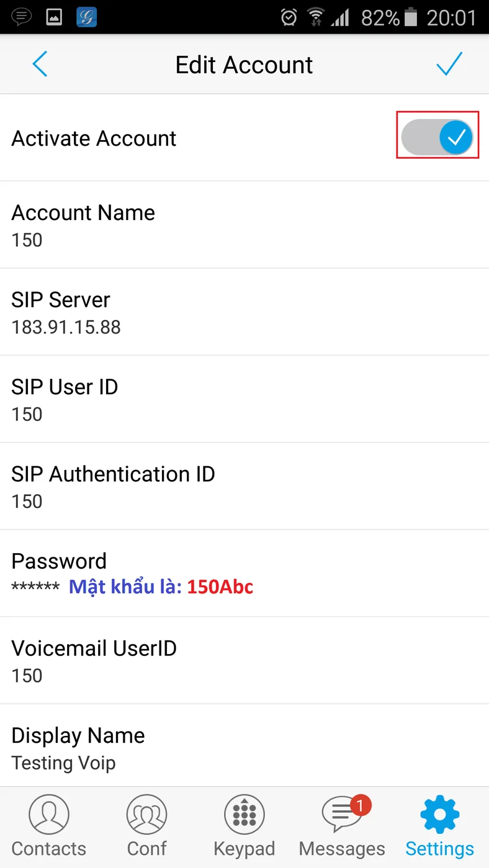Open the Contacts tab
Screen dimensions: 489x868
[x=49, y=827]
